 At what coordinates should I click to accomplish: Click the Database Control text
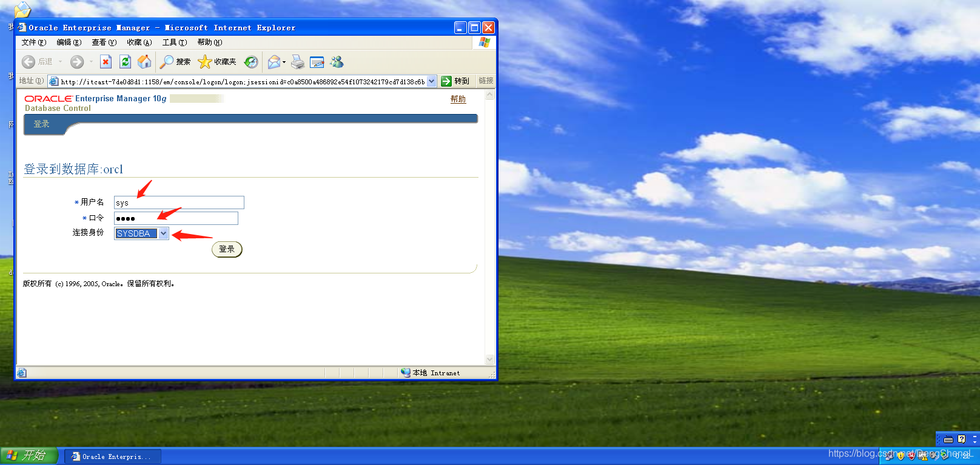(58, 109)
